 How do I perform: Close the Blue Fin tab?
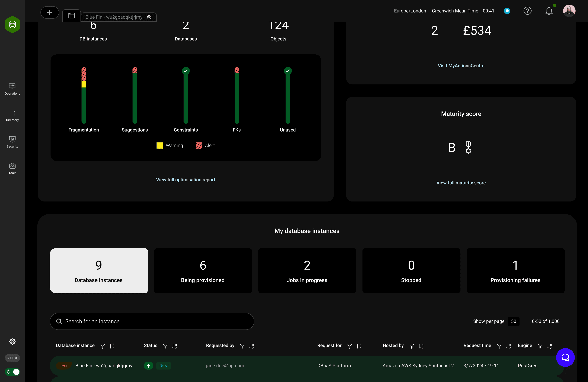149,17
